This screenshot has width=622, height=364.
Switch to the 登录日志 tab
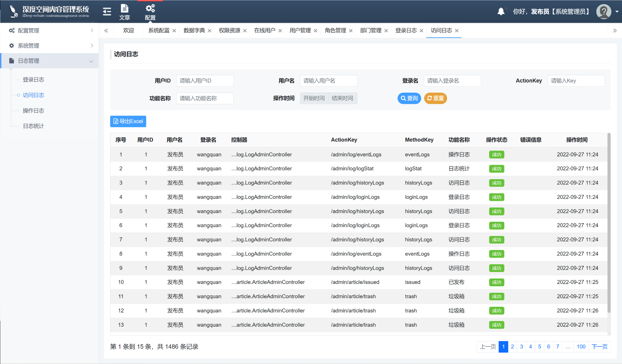pyautogui.click(x=406, y=30)
